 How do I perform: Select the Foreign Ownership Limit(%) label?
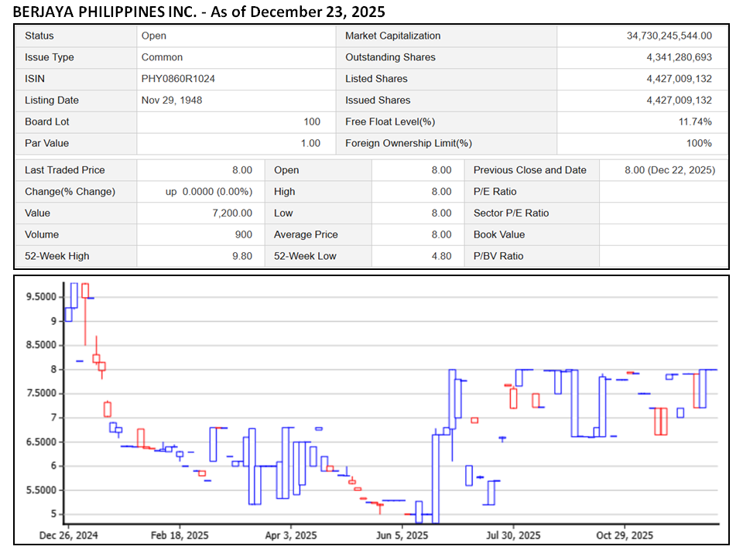tap(408, 143)
